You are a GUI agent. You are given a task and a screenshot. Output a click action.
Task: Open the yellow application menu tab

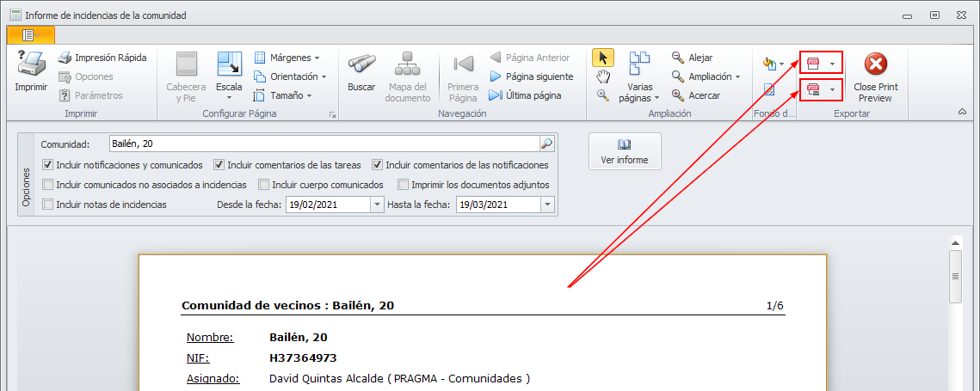pos(31,35)
